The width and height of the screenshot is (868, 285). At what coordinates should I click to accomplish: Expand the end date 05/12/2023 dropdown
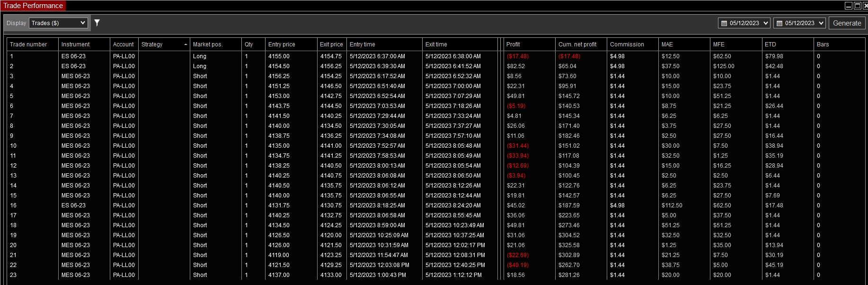coord(821,23)
